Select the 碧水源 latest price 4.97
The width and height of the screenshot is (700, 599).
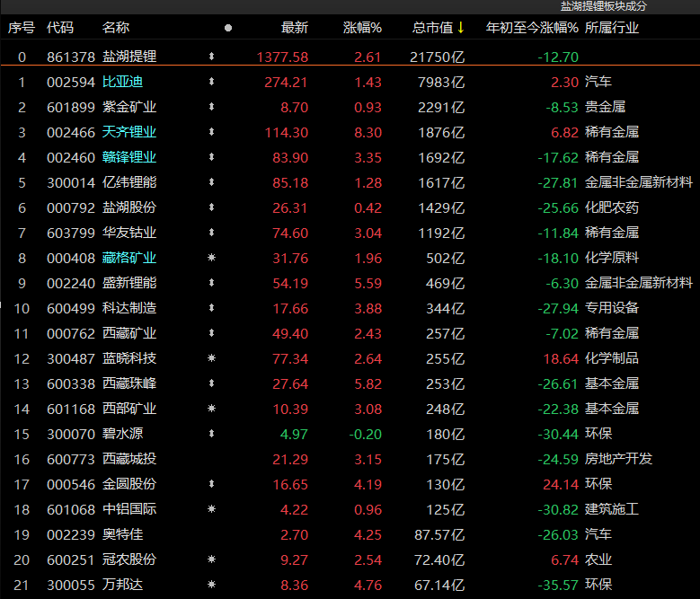pos(294,434)
